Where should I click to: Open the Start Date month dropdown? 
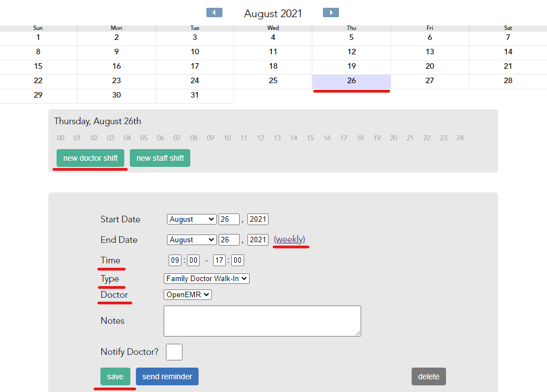click(191, 220)
